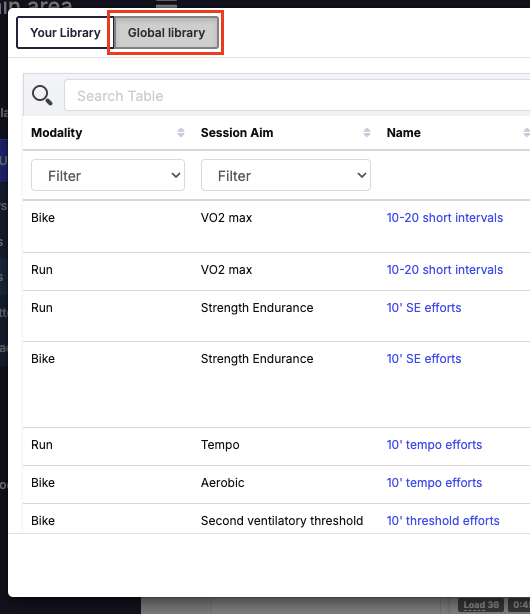Open Bike 10' SE efforts session
530x614 pixels.
click(x=424, y=359)
